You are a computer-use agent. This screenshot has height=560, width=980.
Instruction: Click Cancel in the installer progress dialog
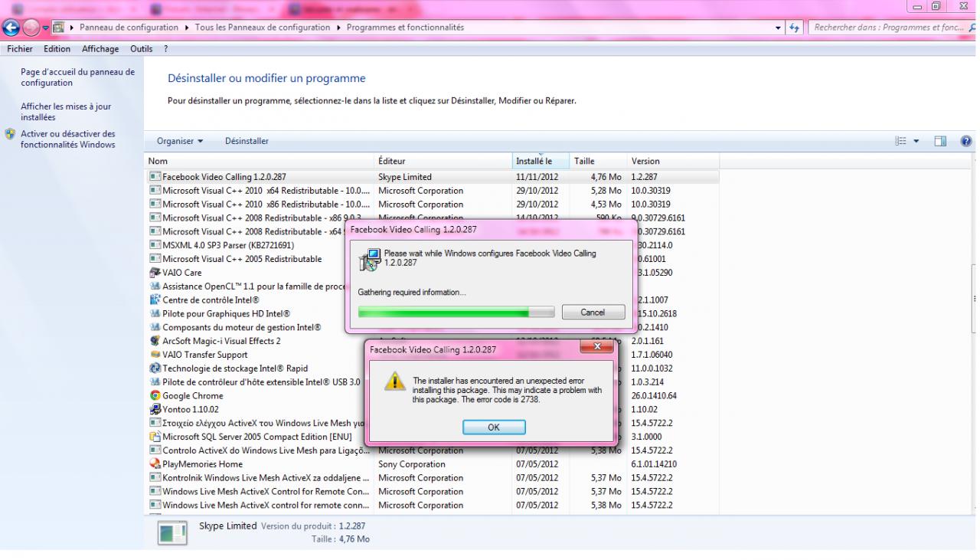[593, 313]
